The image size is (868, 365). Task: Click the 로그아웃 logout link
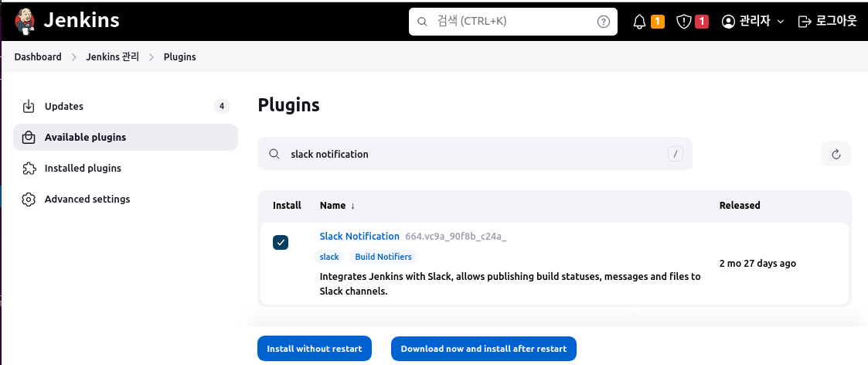click(x=827, y=22)
